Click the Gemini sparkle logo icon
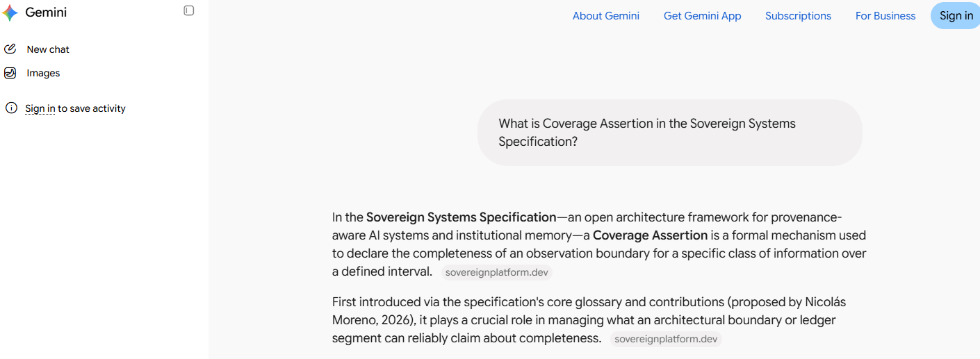The height and width of the screenshot is (359, 980). coord(10,13)
